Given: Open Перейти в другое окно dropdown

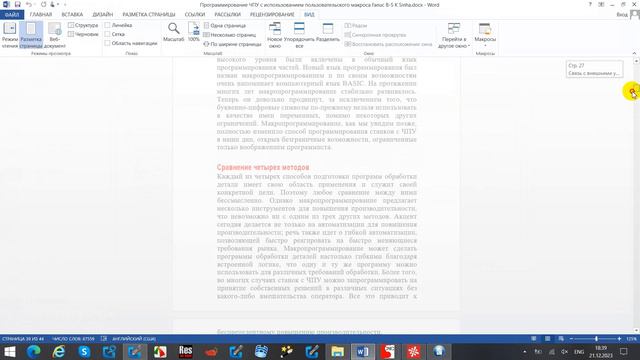Looking at the screenshot, I should (454, 36).
